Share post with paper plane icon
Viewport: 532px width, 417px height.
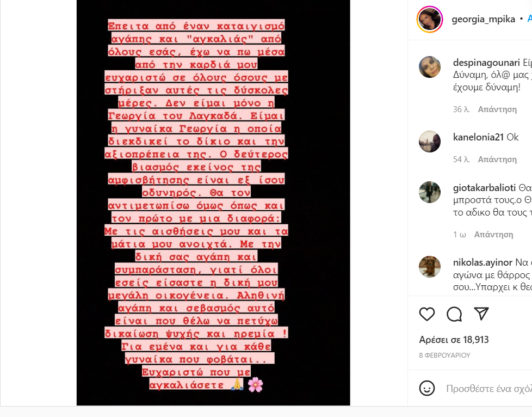click(481, 314)
